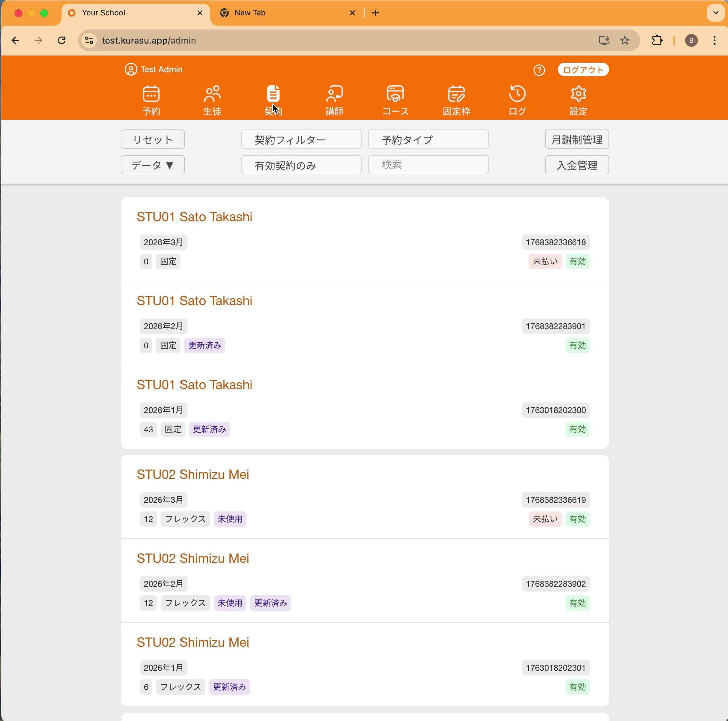
Task: Open 月謝制管理 management
Action: (576, 139)
